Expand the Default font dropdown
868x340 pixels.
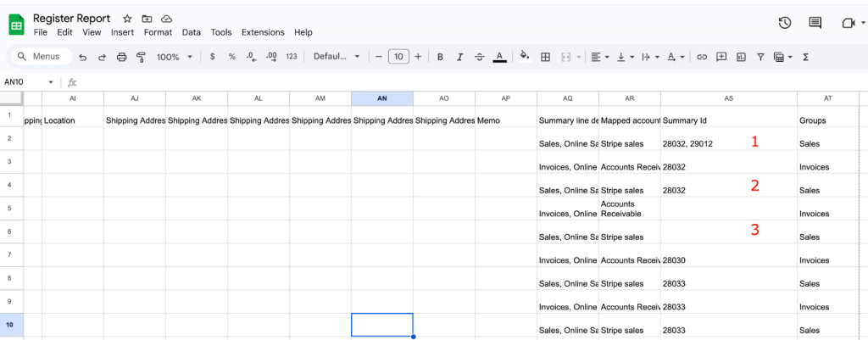pyautogui.click(x=337, y=57)
